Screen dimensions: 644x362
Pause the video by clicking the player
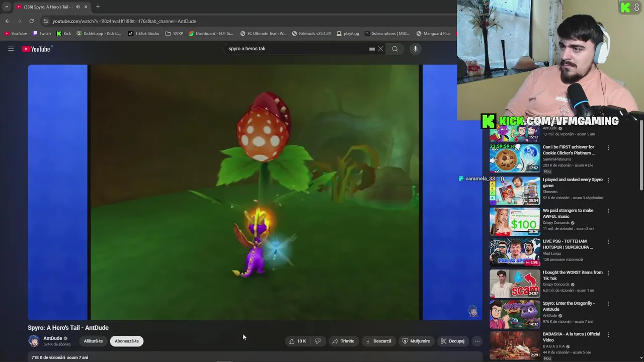tap(255, 192)
